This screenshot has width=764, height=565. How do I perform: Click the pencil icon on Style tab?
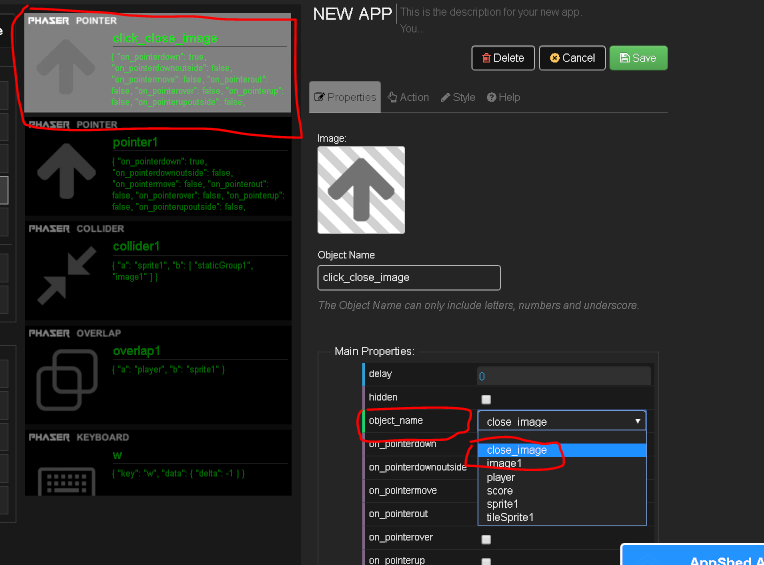(x=445, y=97)
